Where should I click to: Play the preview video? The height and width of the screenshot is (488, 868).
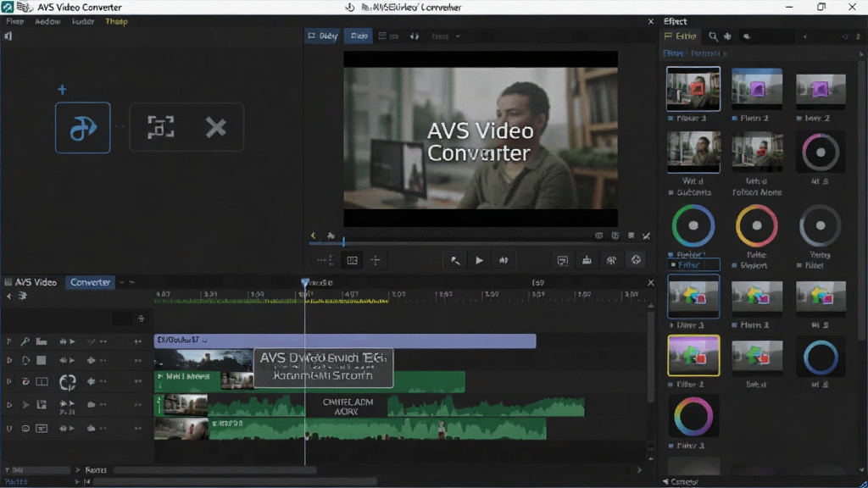tap(480, 260)
